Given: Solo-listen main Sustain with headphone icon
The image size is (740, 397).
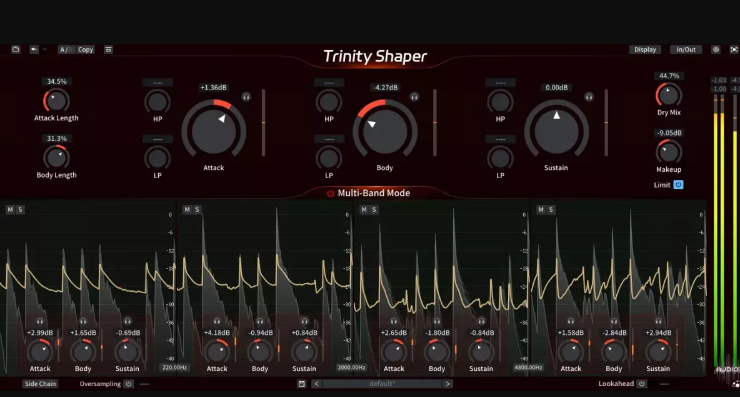Looking at the screenshot, I should point(589,97).
